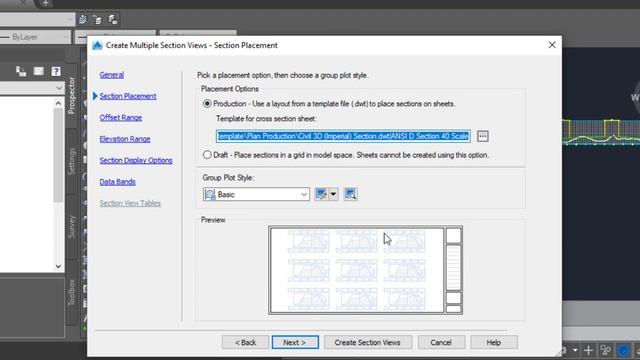Screen dimensions: 640x360
Task: Click the Toolspace tree-view icon
Action: point(21,71)
